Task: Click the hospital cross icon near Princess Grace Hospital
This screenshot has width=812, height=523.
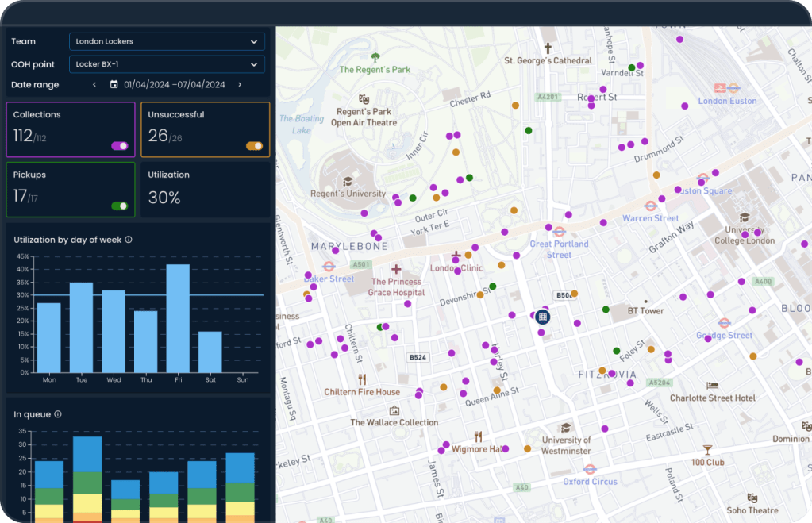Action: point(395,268)
